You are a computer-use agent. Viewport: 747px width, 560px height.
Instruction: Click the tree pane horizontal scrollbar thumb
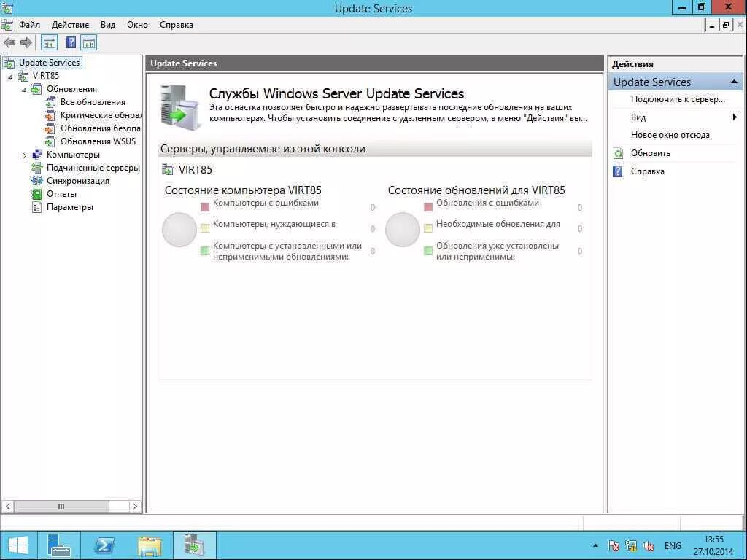[x=61, y=506]
